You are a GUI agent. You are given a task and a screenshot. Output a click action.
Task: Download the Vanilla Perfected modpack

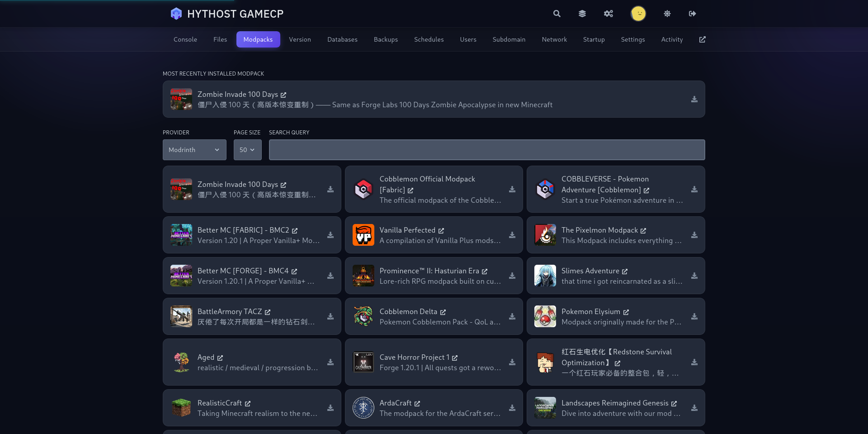point(512,235)
